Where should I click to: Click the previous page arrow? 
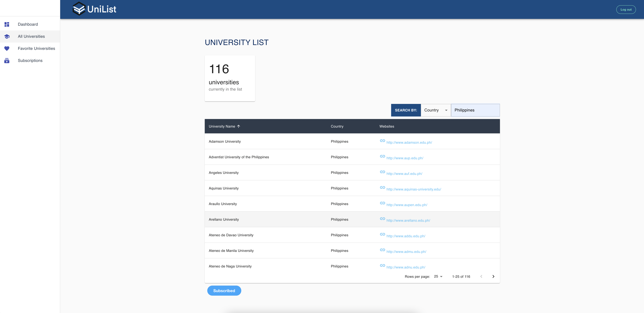click(481, 277)
